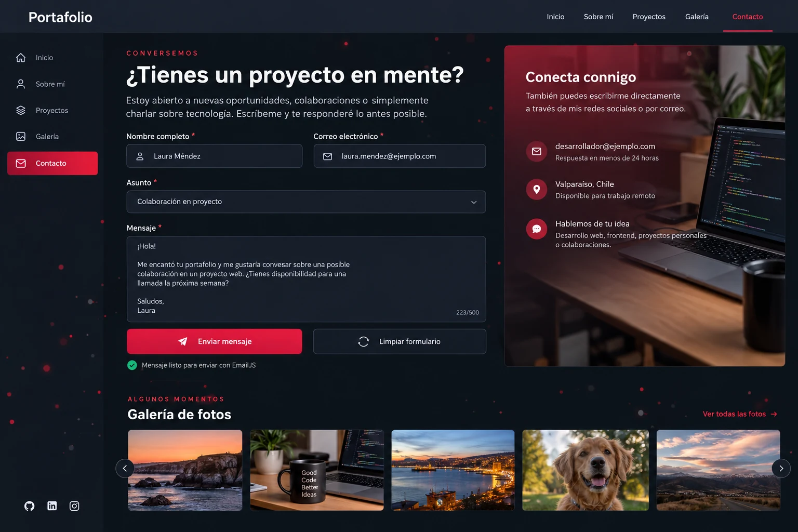This screenshot has width=798, height=532.
Task: Open the golden retriever dog photo
Action: 586,470
